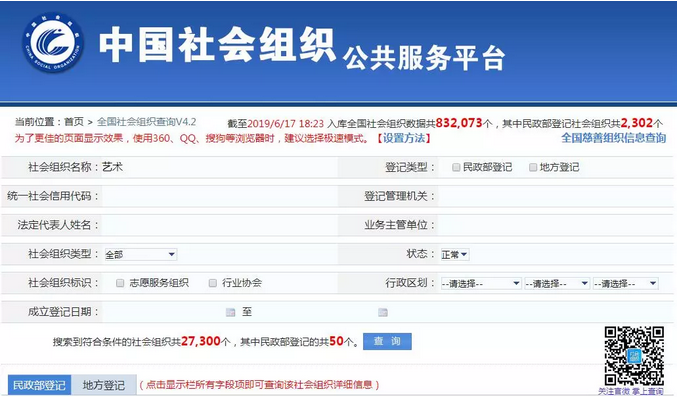Image resolution: width=678 pixels, height=397 pixels.
Task: Open the 状态 dropdown showing 正常
Action: (x=454, y=254)
